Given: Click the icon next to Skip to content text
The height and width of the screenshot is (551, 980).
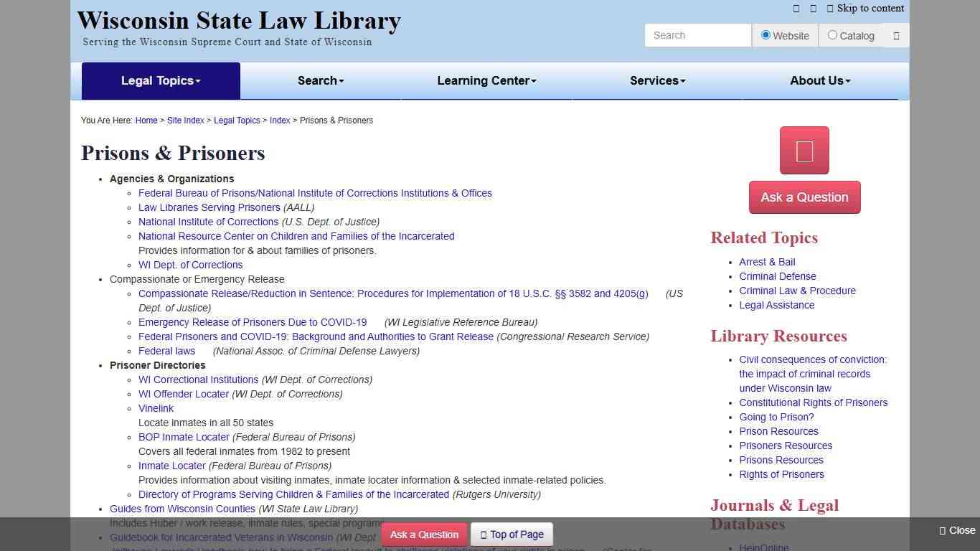Looking at the screenshot, I should [x=830, y=9].
